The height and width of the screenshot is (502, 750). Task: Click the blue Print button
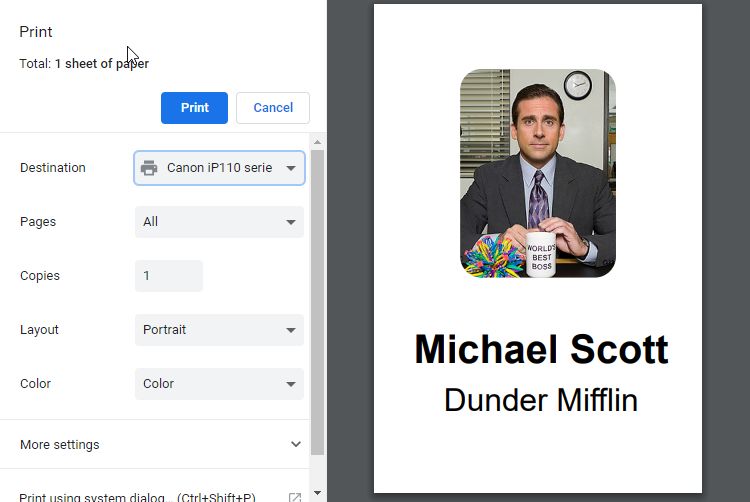(194, 108)
